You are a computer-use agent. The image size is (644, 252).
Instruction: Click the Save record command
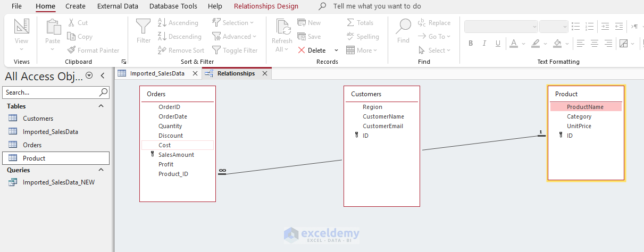point(309,37)
